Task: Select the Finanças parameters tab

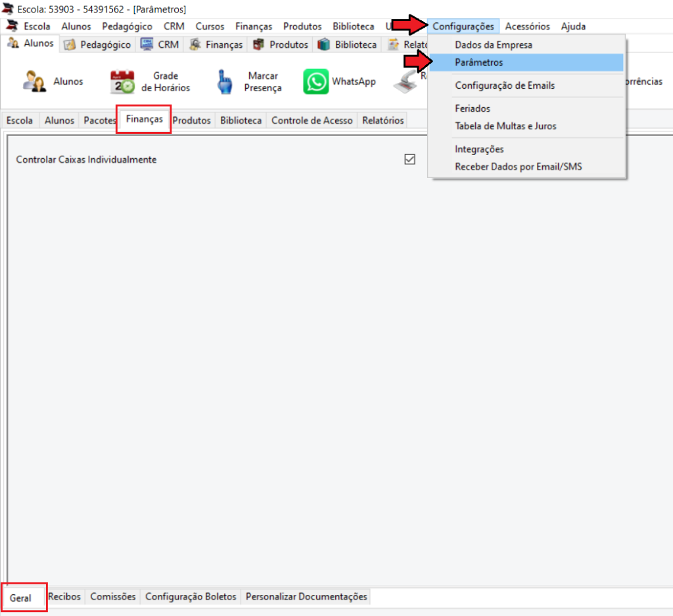Action: (144, 119)
